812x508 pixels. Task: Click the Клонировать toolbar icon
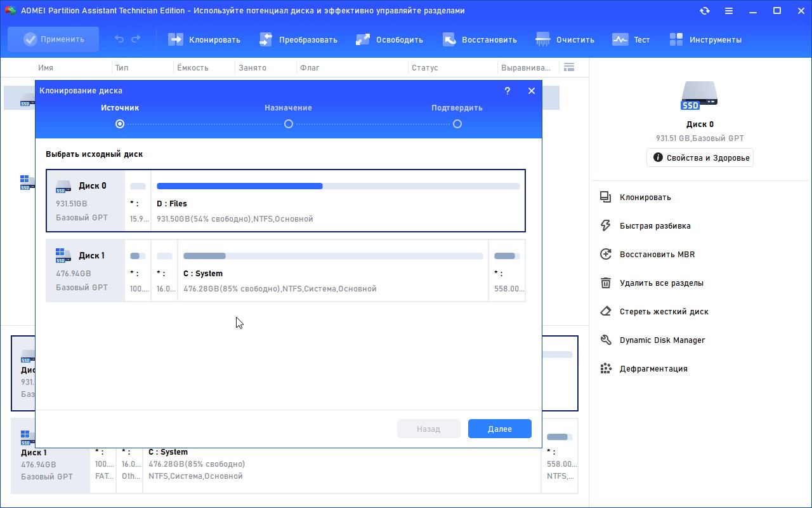175,39
